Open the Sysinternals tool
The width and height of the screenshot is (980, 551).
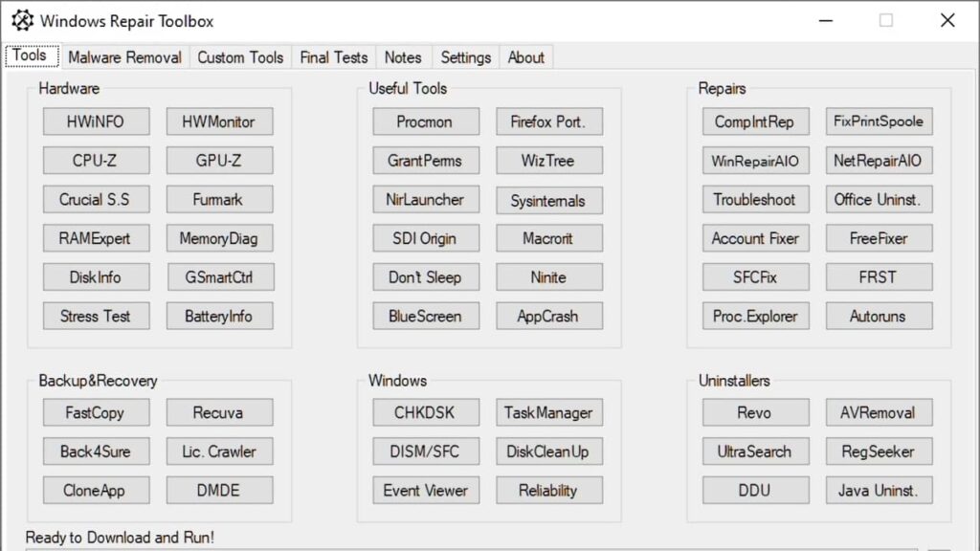click(548, 201)
